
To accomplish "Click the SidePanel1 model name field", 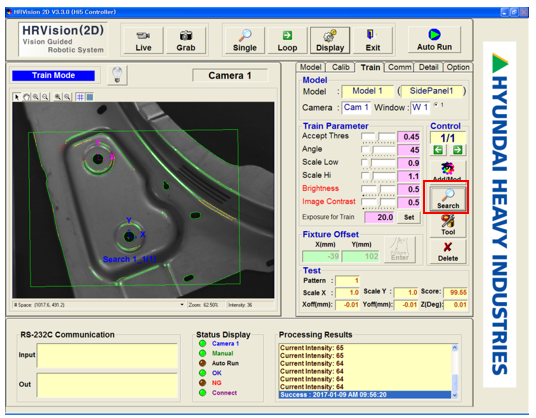I will point(431,91).
